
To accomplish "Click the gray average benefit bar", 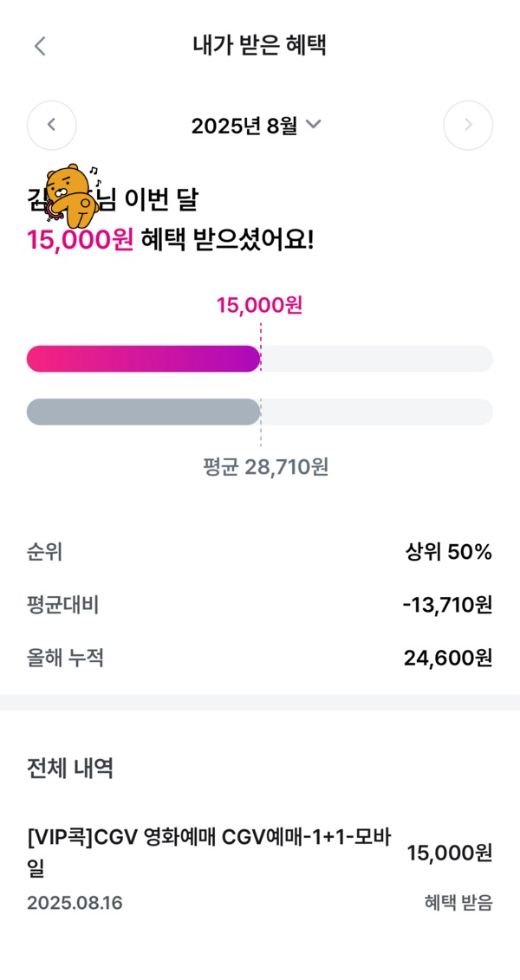I will tap(143, 412).
